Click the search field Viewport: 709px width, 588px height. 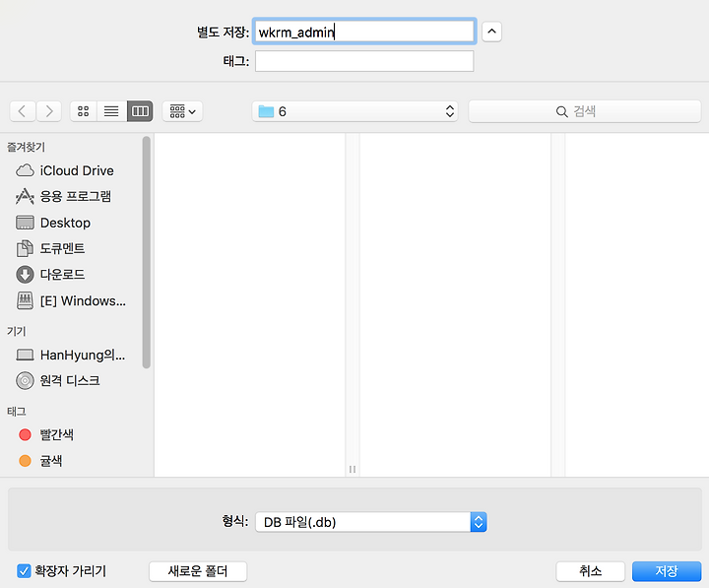coord(585,111)
